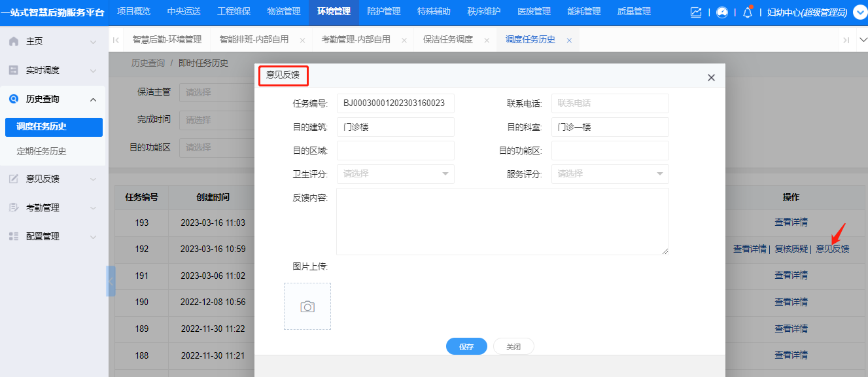This screenshot has width=868, height=377.
Task: Open the tab list dropdown chevron
Action: pos(862,40)
